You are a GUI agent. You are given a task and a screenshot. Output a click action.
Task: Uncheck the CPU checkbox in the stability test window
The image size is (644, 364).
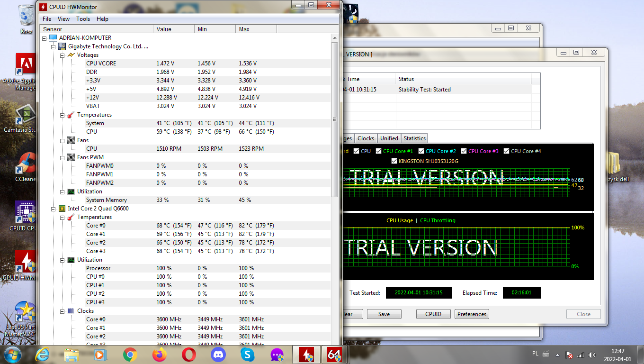pyautogui.click(x=357, y=151)
